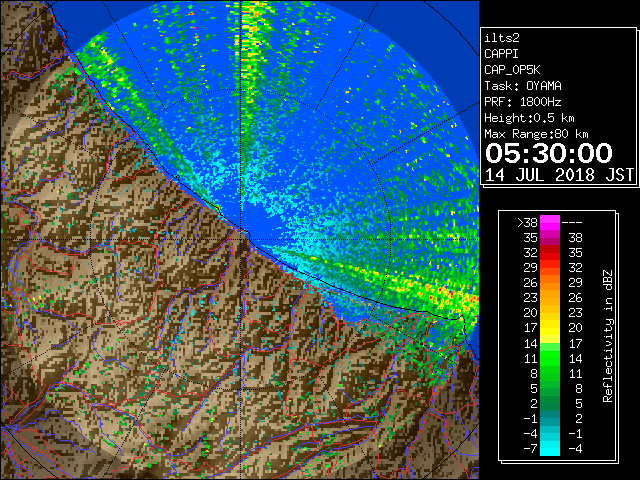
Task: Select the 'CAP_OP5K' text
Action: coord(512,70)
